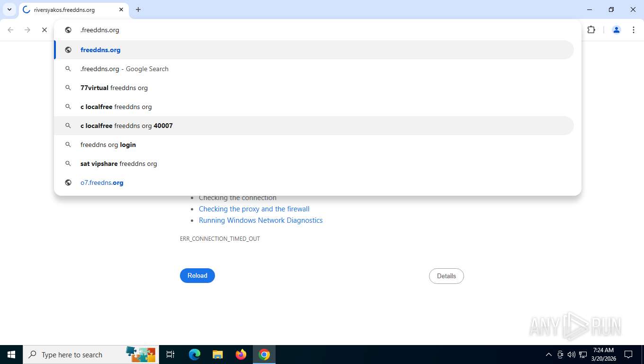This screenshot has height=364, width=644.
Task: Click the address bar text .freeddns.org
Action: (100, 30)
